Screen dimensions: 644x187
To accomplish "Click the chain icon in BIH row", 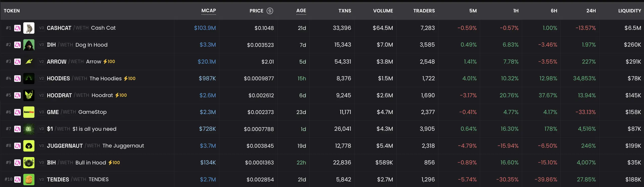I will [17, 163].
